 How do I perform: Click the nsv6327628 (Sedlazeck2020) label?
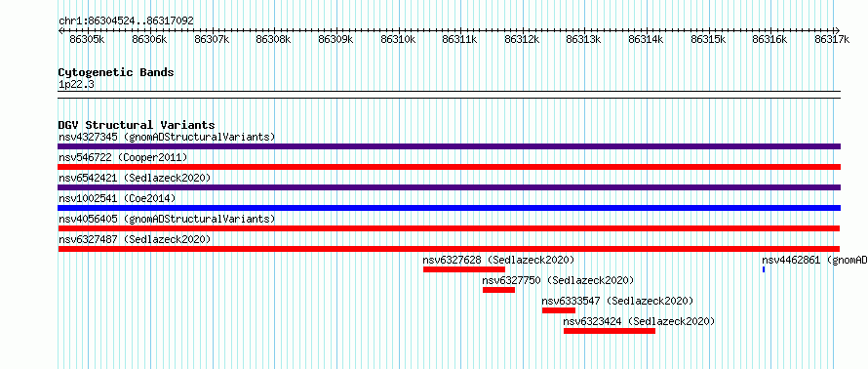pos(498,260)
